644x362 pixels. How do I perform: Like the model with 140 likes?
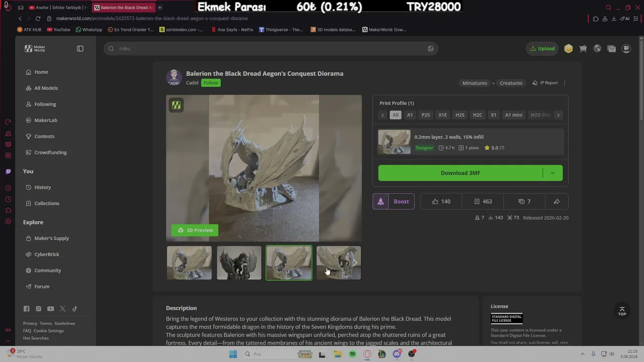click(x=441, y=202)
